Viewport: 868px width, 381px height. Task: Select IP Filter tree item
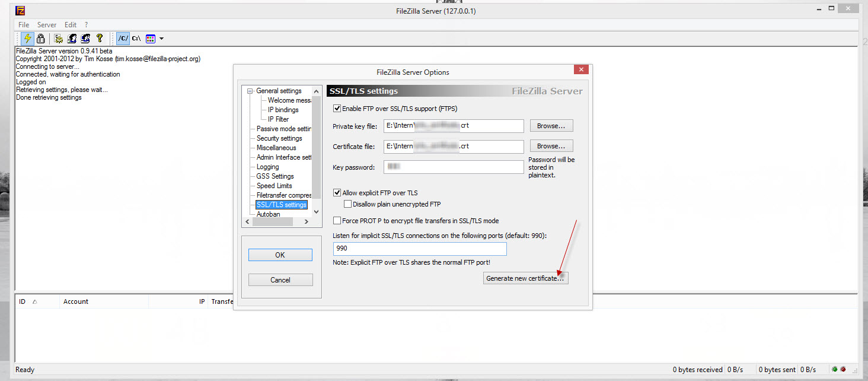click(x=278, y=119)
